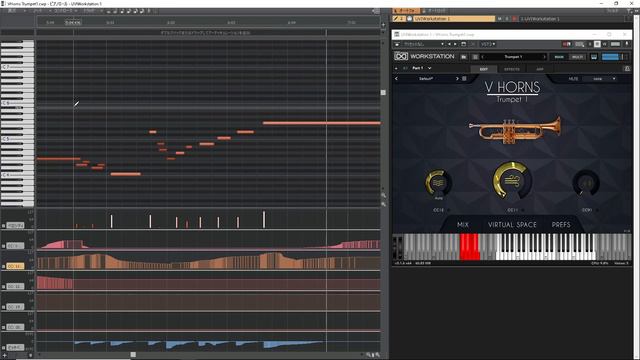Select the first note-length icon in toolbar
Screen dimensions: 640x360
point(108,11)
